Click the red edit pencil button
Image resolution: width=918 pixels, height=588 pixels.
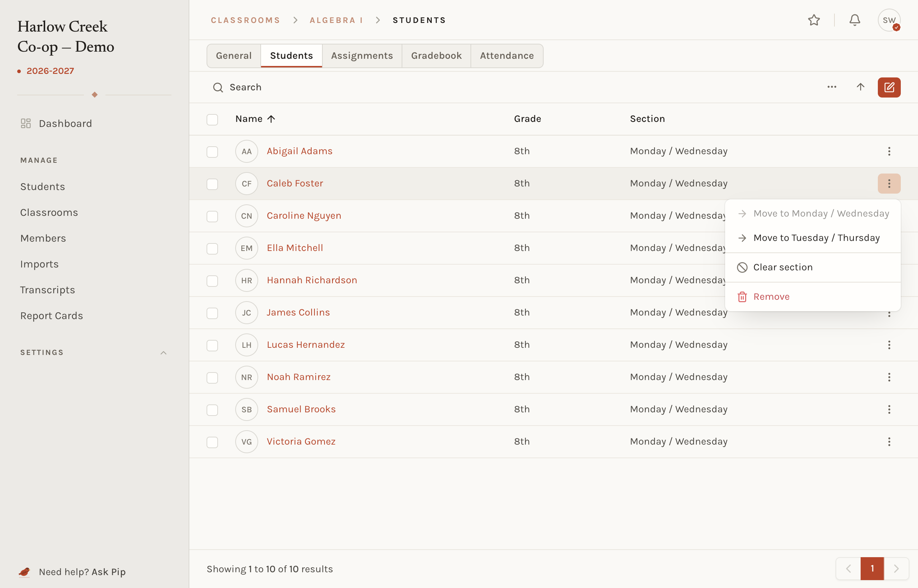[x=889, y=87]
